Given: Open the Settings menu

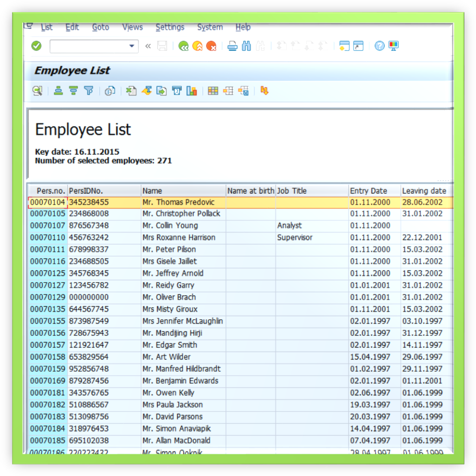Looking at the screenshot, I should click(x=170, y=27).
